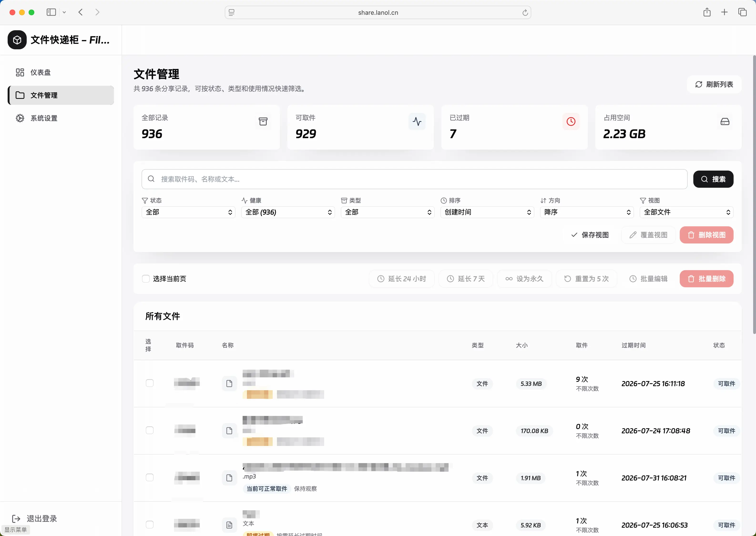Click the file icon in the 5.33 MB row

pyautogui.click(x=229, y=384)
